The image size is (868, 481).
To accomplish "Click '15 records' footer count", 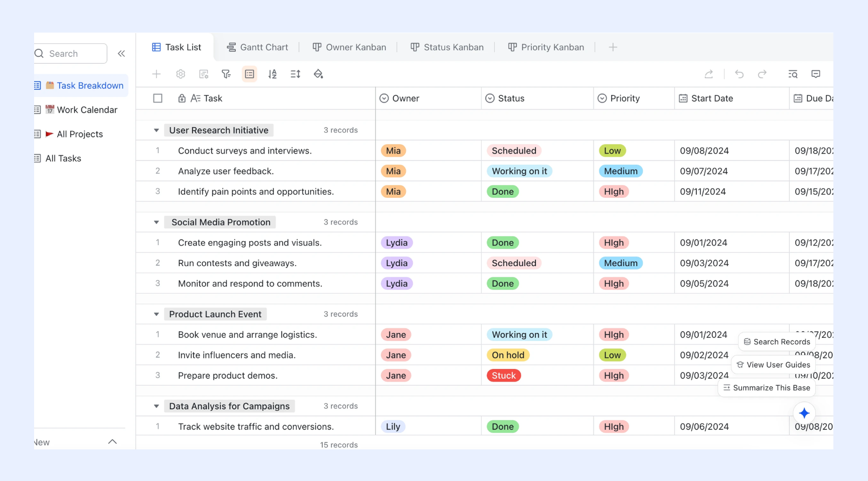I will [339, 445].
